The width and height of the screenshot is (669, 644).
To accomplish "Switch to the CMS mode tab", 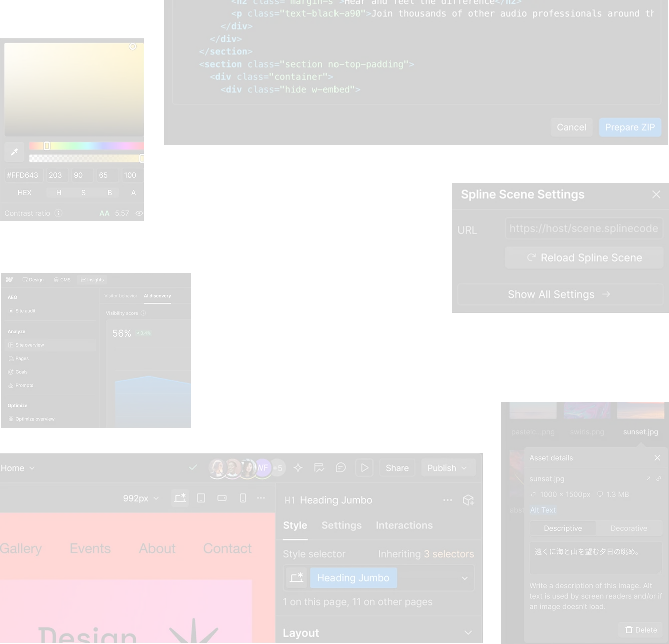I will 62,280.
